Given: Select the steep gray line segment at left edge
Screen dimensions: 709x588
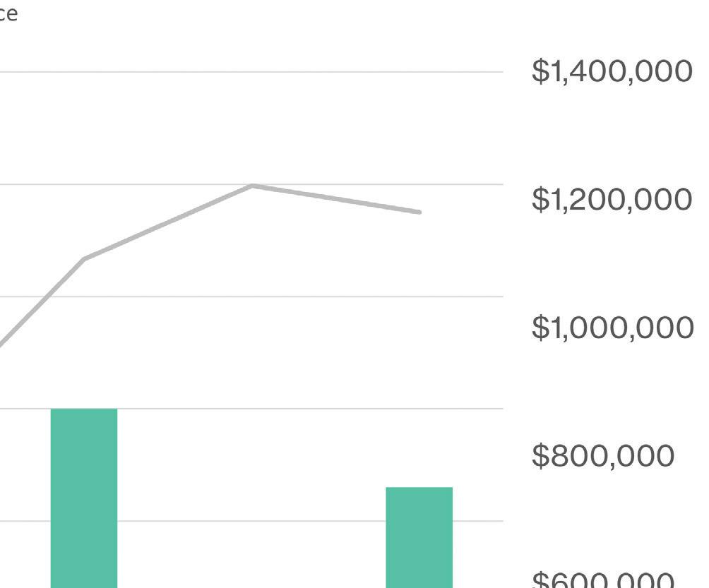Looking at the screenshot, I should pyautogui.click(x=42, y=302).
